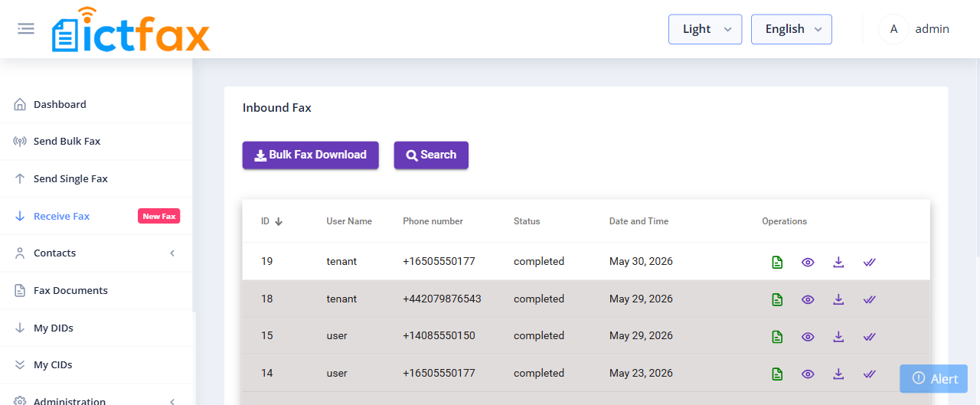Click the Contacts person icon
This screenshot has width=980, height=405.
pos(20,253)
